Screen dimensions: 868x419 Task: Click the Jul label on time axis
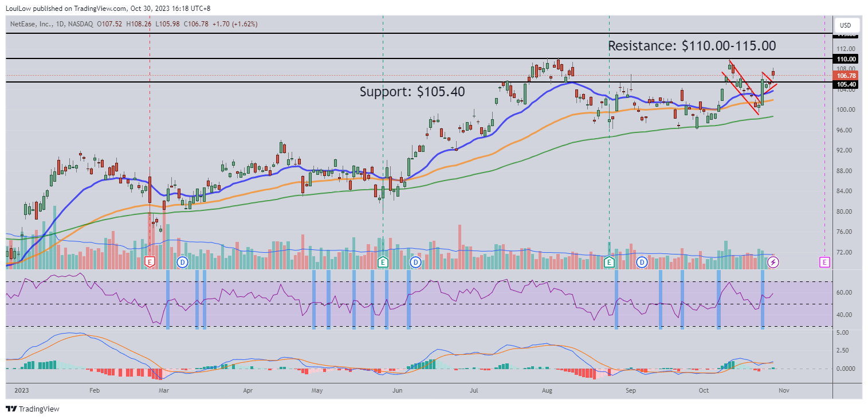click(x=474, y=390)
